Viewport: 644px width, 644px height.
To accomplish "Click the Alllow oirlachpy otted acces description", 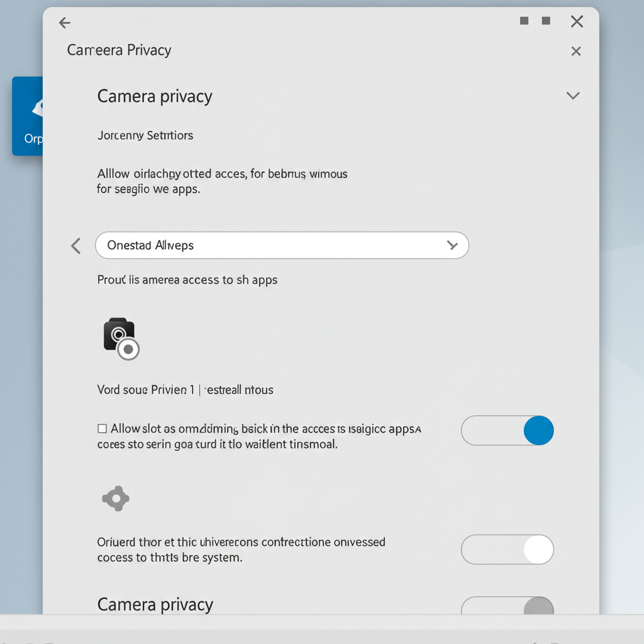I will tap(222, 181).
